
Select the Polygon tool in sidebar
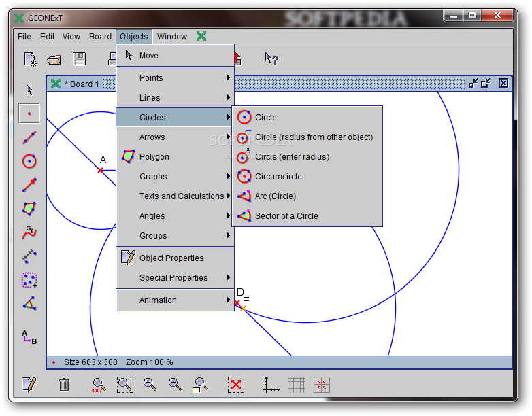tap(29, 209)
